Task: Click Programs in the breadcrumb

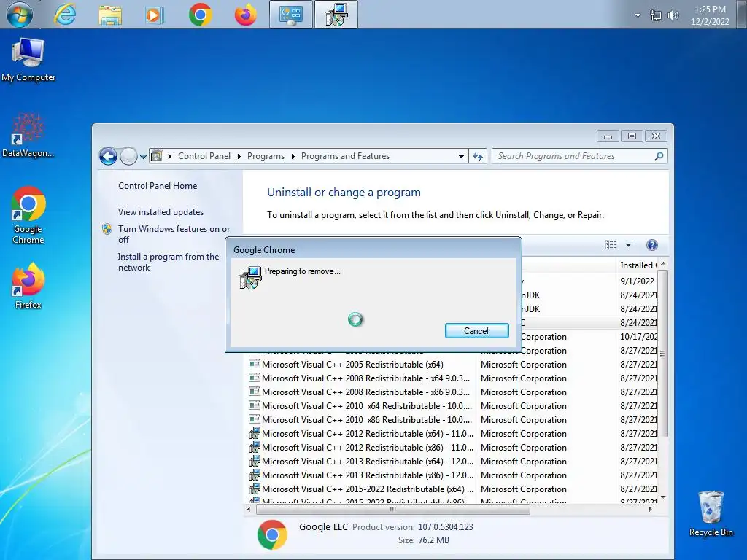Action: click(x=266, y=156)
